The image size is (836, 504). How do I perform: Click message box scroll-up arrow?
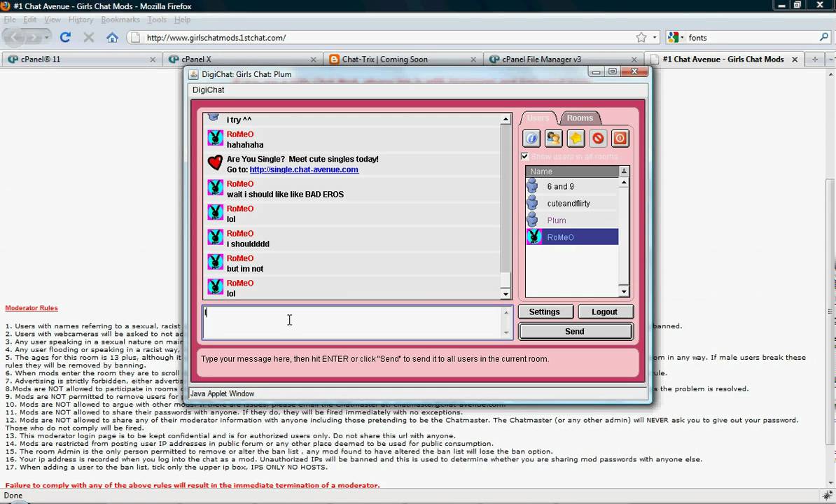coord(506,313)
